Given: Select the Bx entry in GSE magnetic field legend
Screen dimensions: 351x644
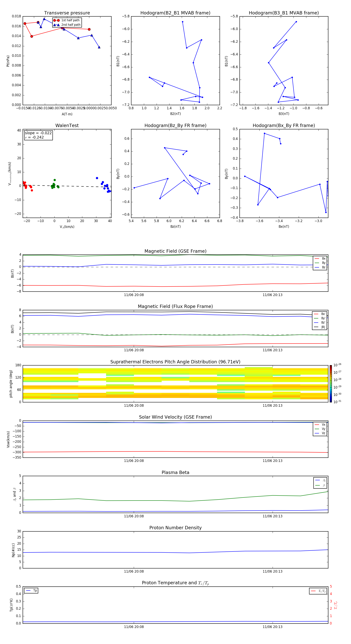Looking at the screenshot, I should [x=320, y=259].
